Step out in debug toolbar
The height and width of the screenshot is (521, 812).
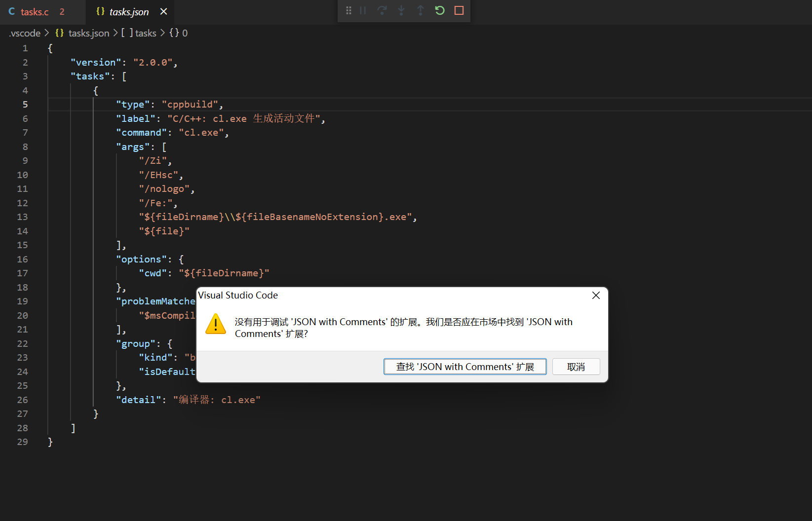pyautogui.click(x=421, y=10)
